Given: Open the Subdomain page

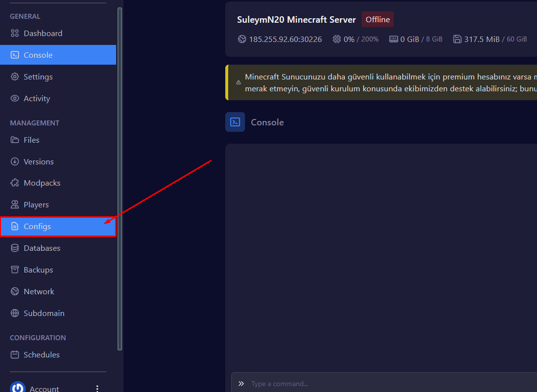Looking at the screenshot, I should point(58,314).
